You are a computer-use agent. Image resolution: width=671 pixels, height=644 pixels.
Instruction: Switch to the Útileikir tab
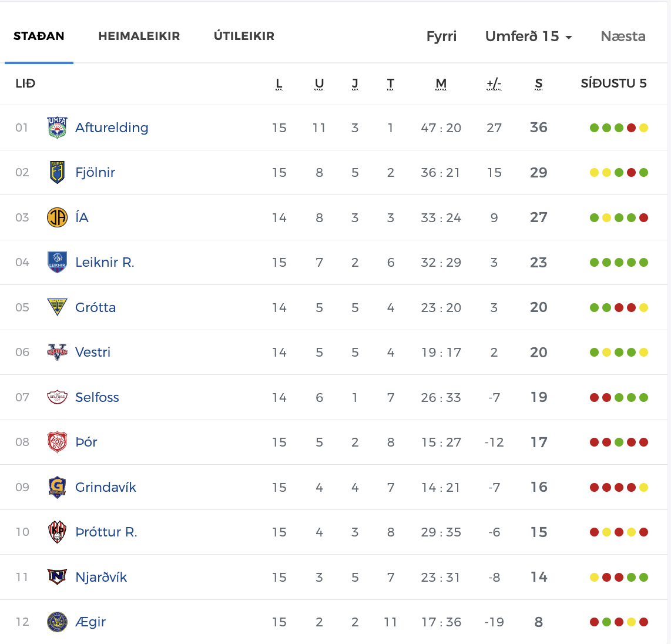coord(244,36)
